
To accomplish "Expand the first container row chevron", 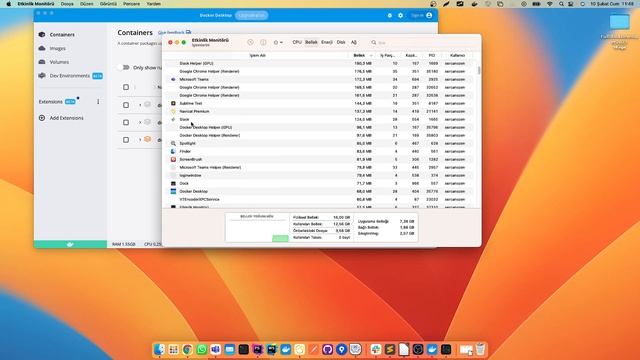I will pos(140,105).
